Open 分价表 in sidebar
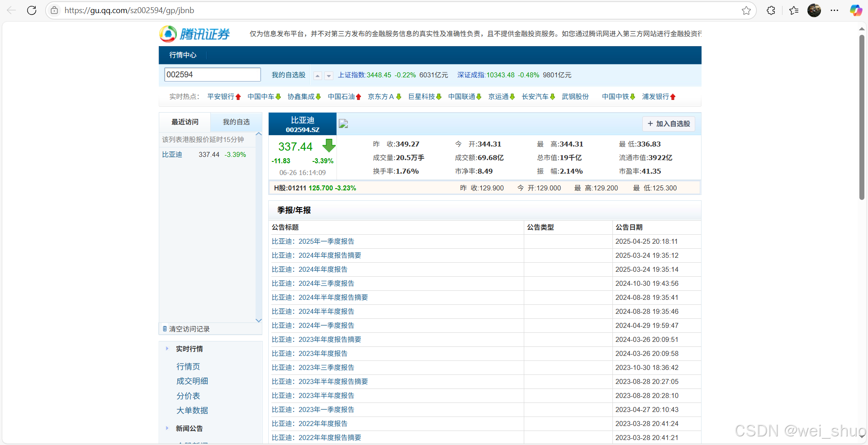Viewport: 868px width, 445px height. (188, 396)
